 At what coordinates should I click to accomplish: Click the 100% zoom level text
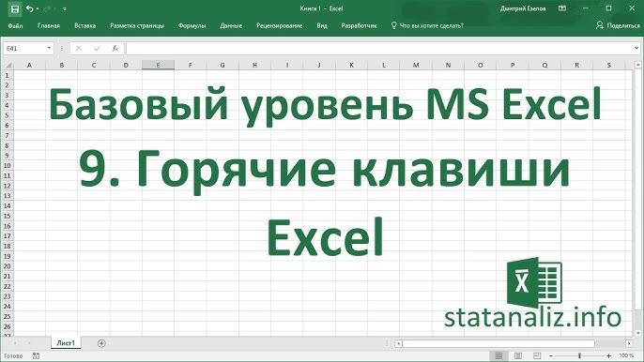point(626,355)
